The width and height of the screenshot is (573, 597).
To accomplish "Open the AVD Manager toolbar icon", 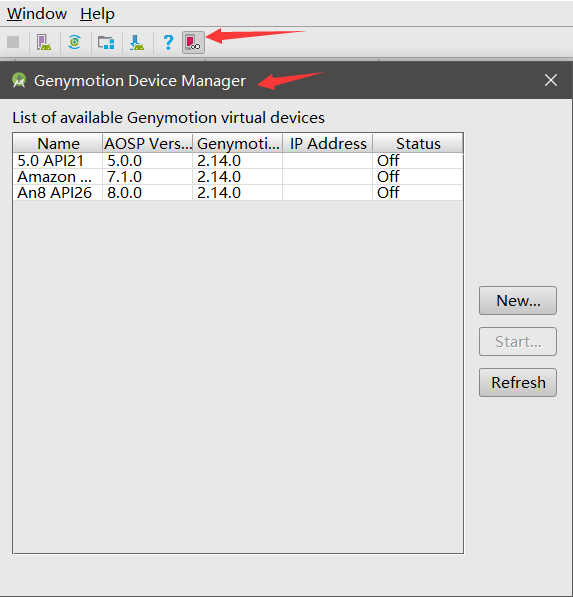I will coord(44,42).
